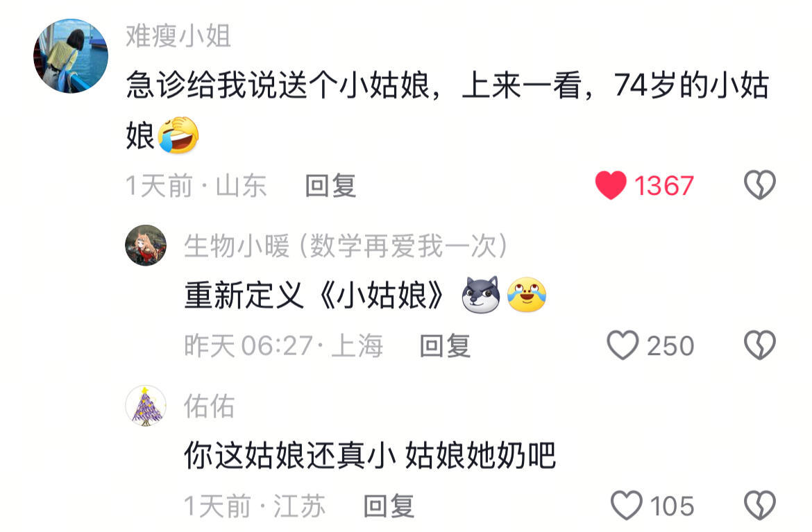
Task: Dislike the 难瘦小姐 comment with broken heart
Action: 760,185
